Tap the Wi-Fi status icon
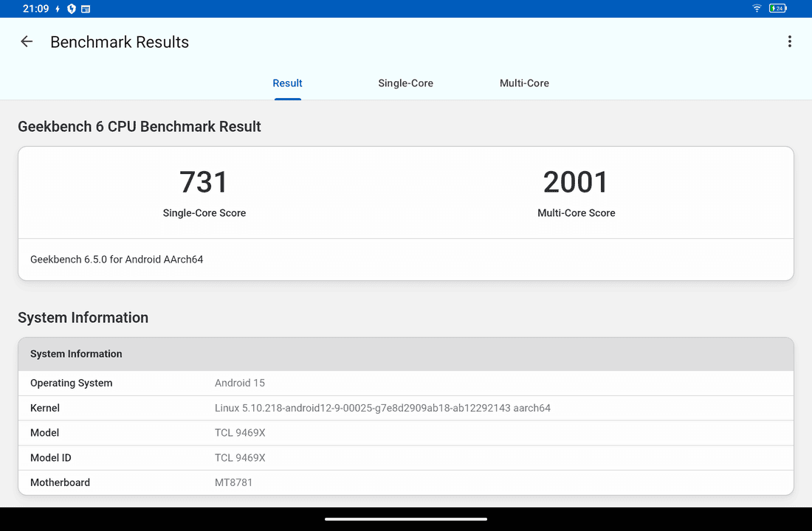812x531 pixels. 757,9
